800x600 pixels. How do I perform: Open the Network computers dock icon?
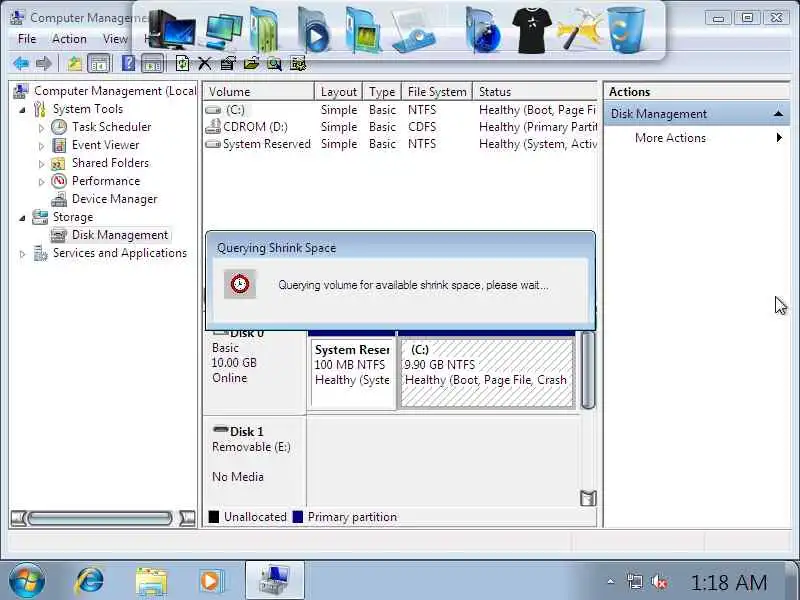[x=223, y=31]
